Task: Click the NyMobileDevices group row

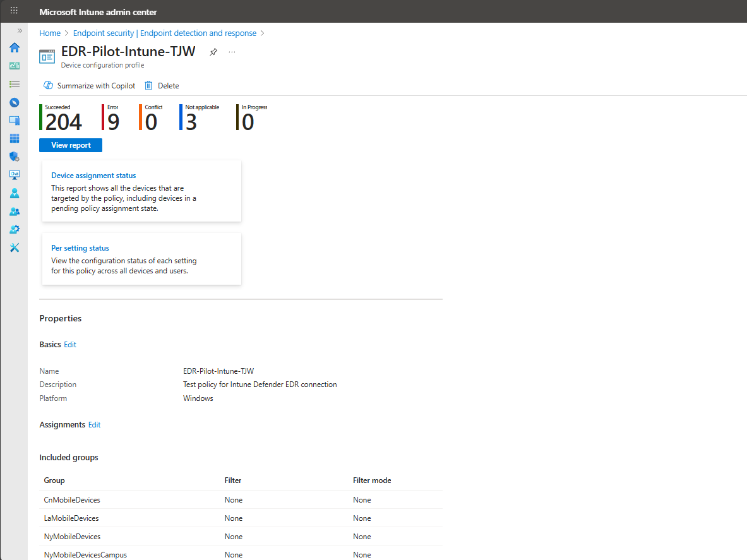Action: tap(241, 537)
